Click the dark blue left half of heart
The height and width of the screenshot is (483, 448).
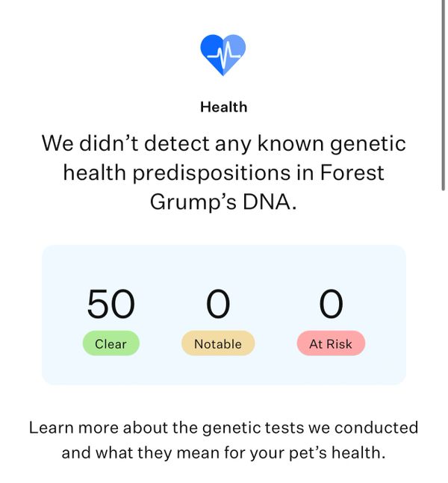211,51
